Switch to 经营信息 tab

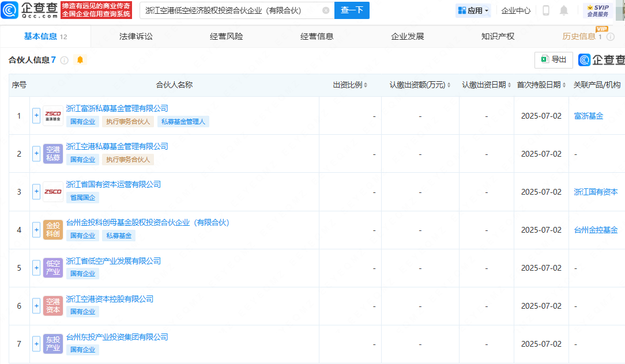pos(317,37)
